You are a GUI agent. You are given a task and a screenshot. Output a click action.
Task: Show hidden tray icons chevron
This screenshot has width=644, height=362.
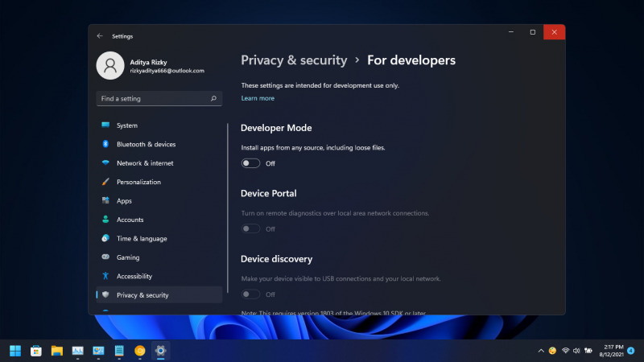click(541, 351)
